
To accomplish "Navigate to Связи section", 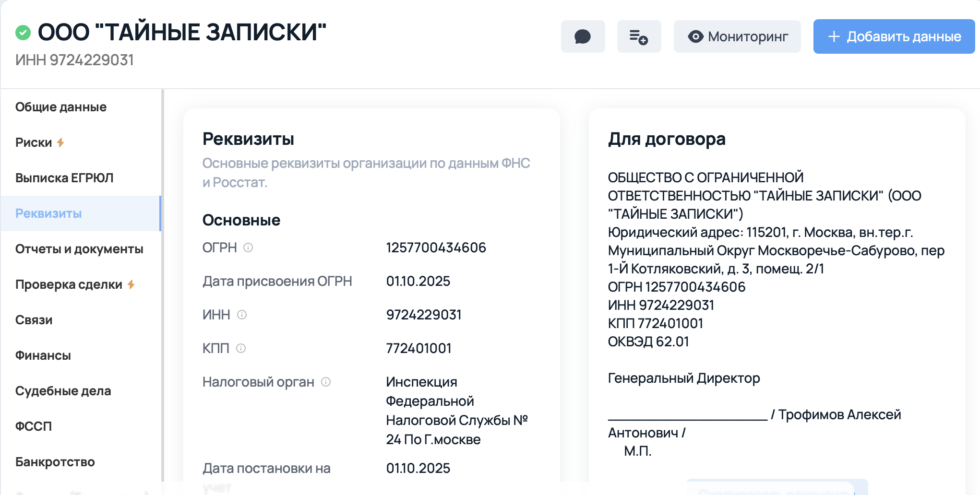I will pyautogui.click(x=34, y=320).
